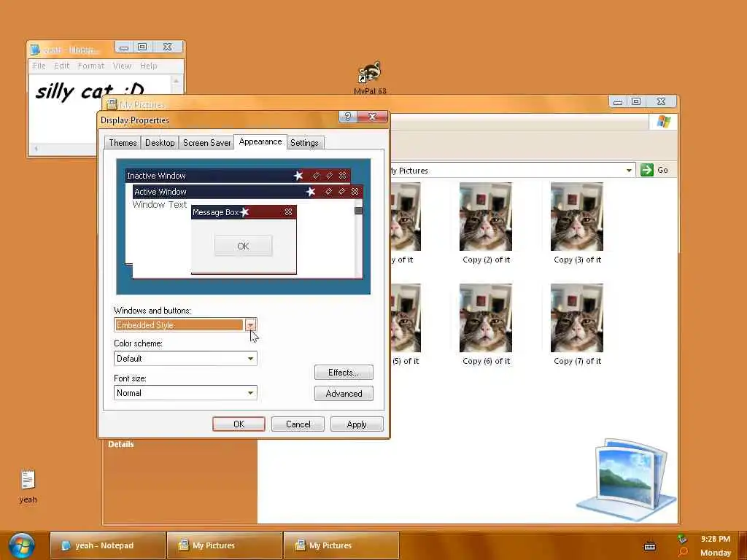Screen dimensions: 747x560
Task: Select the Copy (3) of it thumbnail
Action: [577, 217]
